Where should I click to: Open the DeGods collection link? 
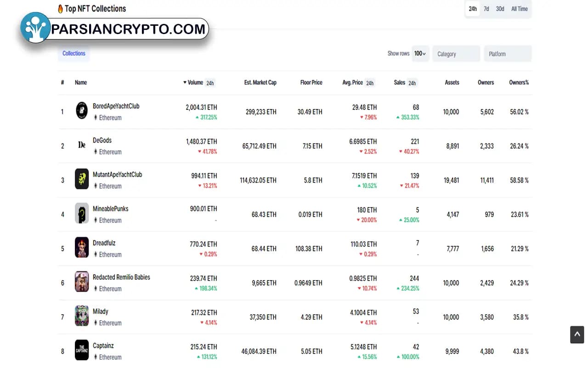(x=102, y=140)
